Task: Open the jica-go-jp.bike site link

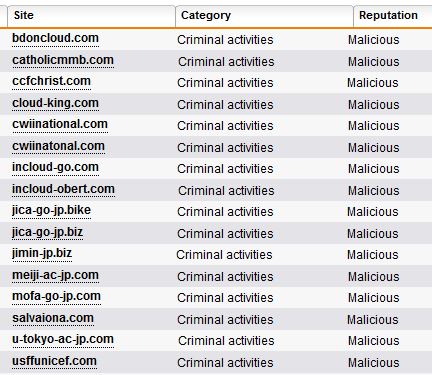Action: click(x=51, y=210)
